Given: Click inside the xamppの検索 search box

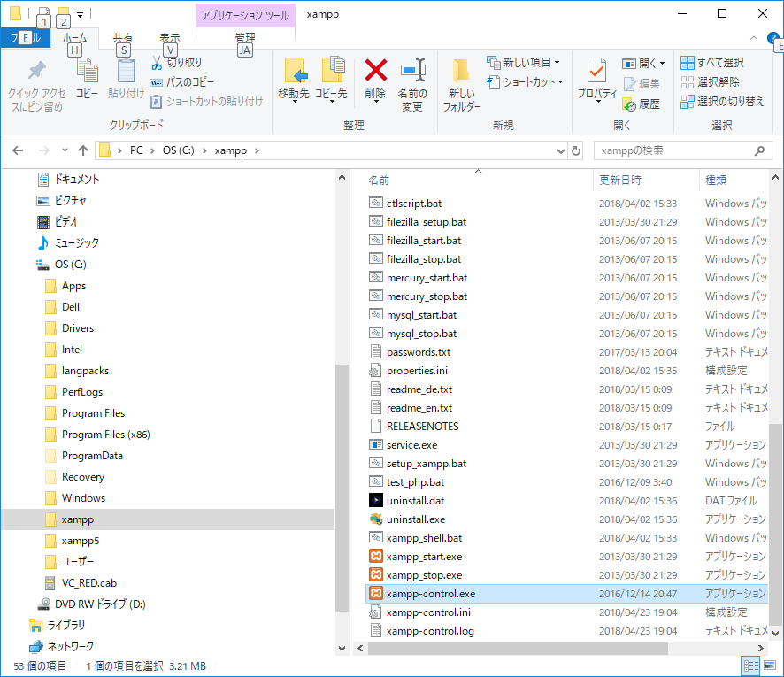Looking at the screenshot, I should pos(673,150).
